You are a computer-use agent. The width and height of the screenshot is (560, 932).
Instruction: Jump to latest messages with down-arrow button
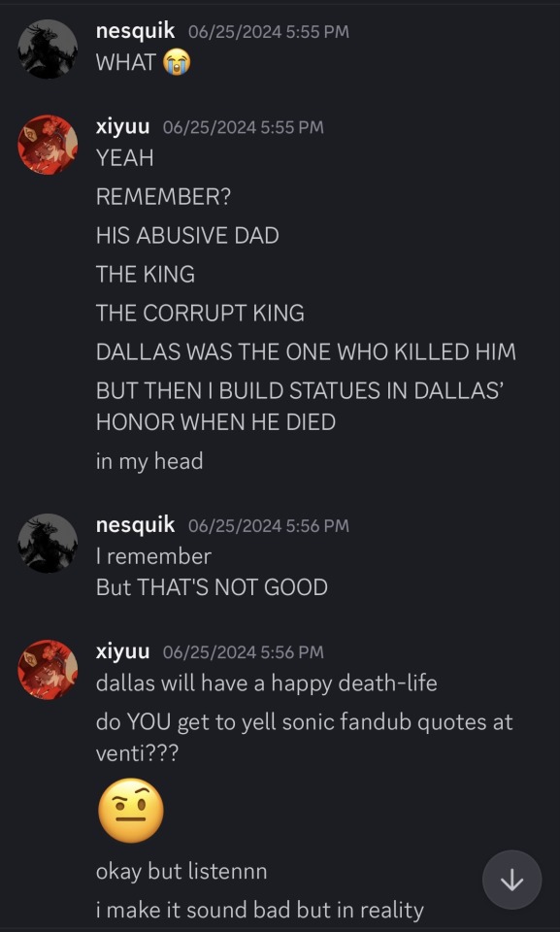[511, 881]
